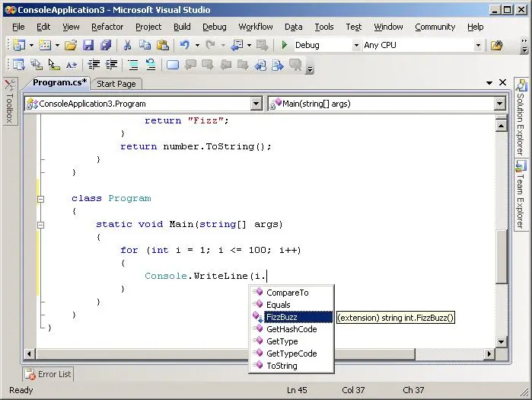Switch to the Start Page tab

click(x=116, y=84)
